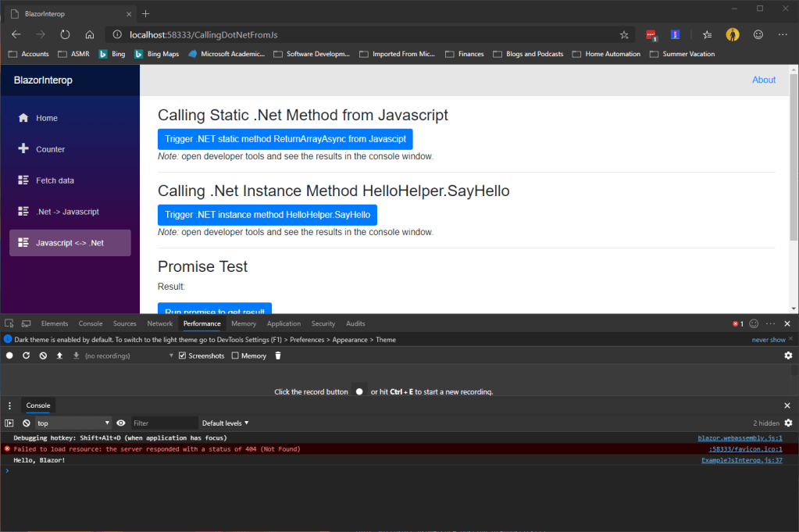Screen dimensions: 799x532
Task: Toggle device emulation icon in DevTools
Action: pyautogui.click(x=26, y=323)
